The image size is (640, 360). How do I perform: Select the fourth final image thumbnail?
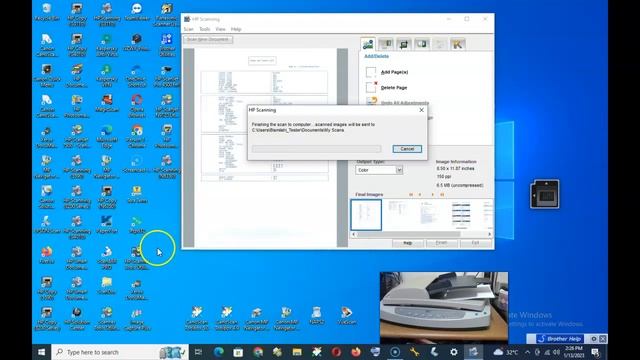point(461,215)
